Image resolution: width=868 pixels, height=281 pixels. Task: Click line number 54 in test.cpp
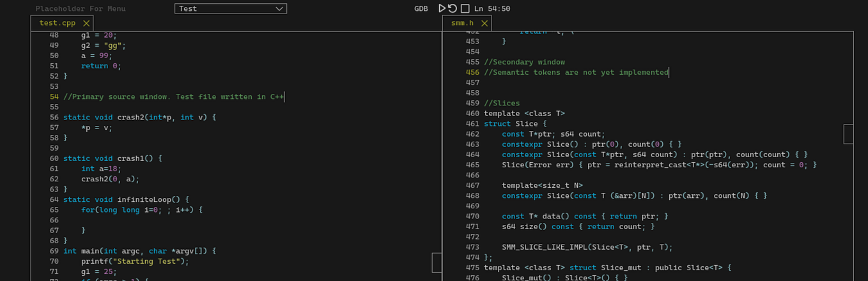point(54,97)
